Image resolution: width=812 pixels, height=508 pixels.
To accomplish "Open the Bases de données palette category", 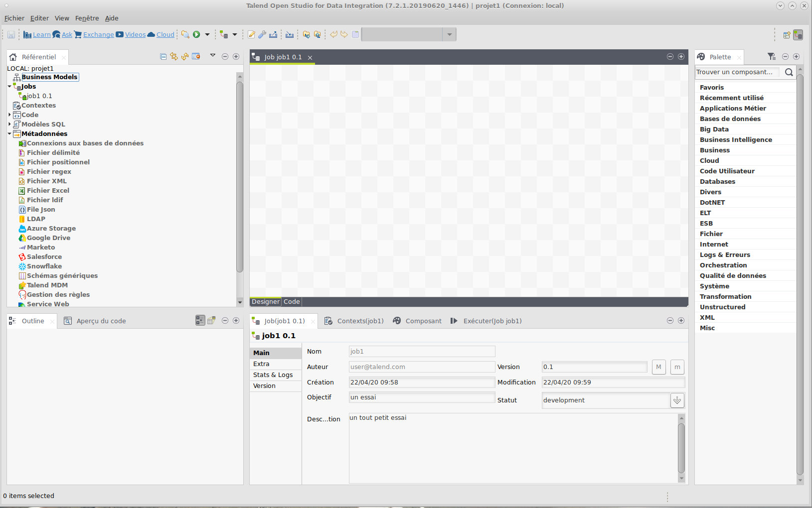I will pyautogui.click(x=730, y=119).
